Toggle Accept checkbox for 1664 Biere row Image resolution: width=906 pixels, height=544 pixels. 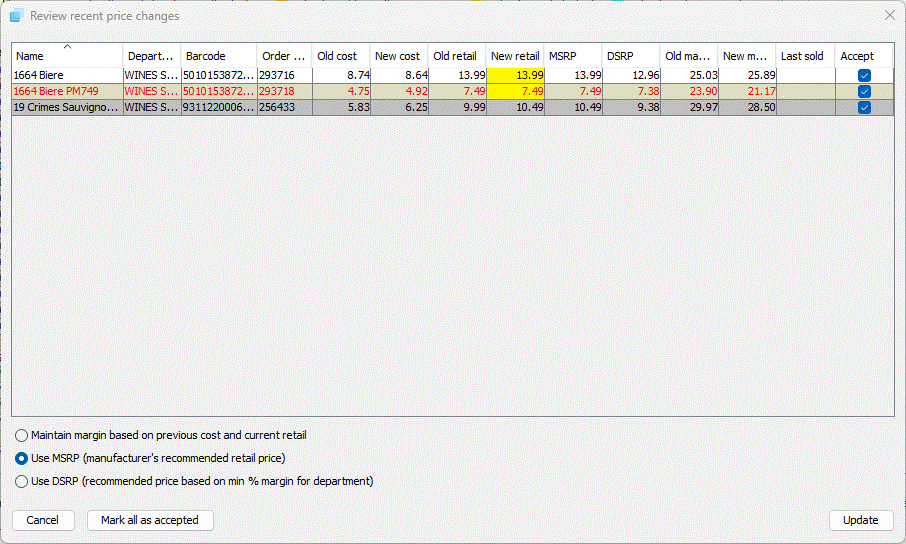pyautogui.click(x=864, y=75)
